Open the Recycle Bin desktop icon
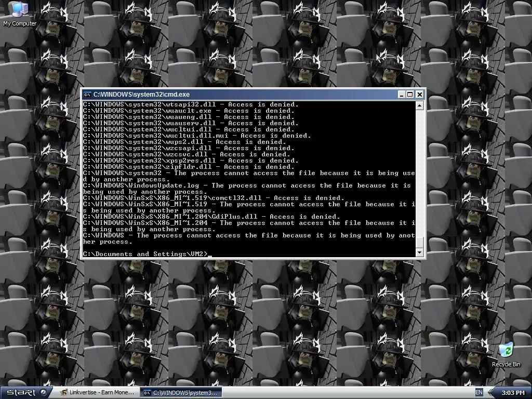Screen dimensions: 532x399 (506, 355)
